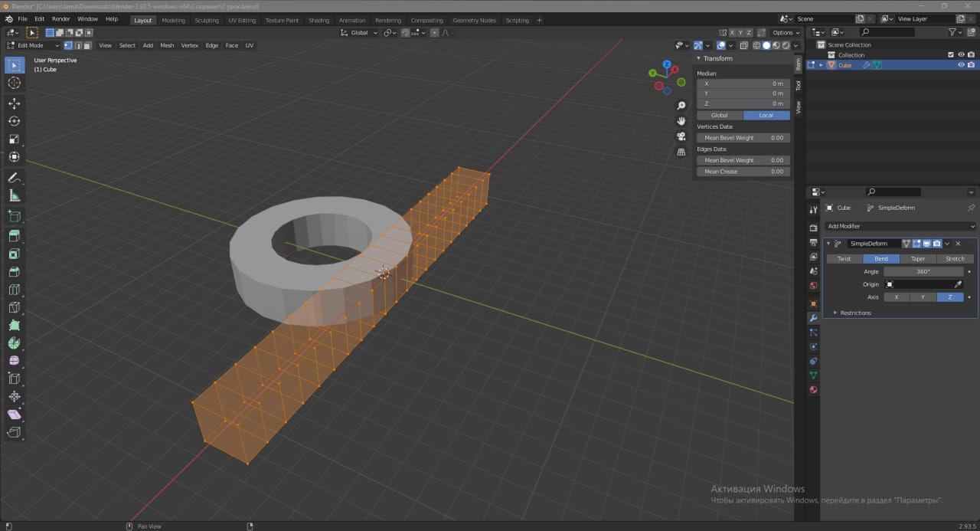Select the Twist deform mode

pyautogui.click(x=844, y=259)
